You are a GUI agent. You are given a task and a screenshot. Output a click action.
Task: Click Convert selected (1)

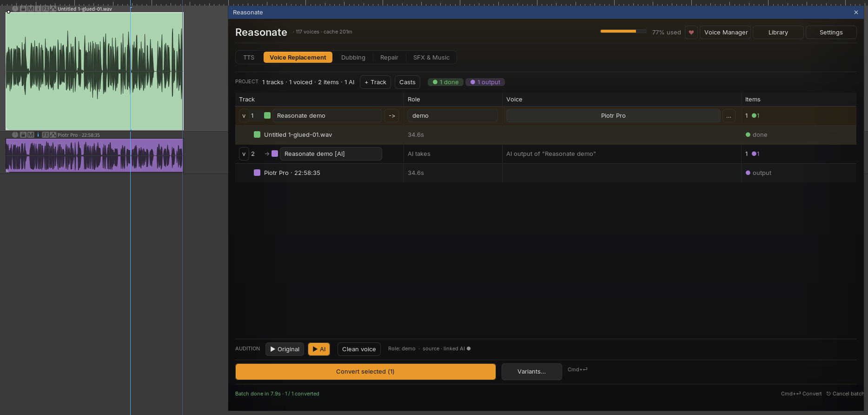point(365,372)
